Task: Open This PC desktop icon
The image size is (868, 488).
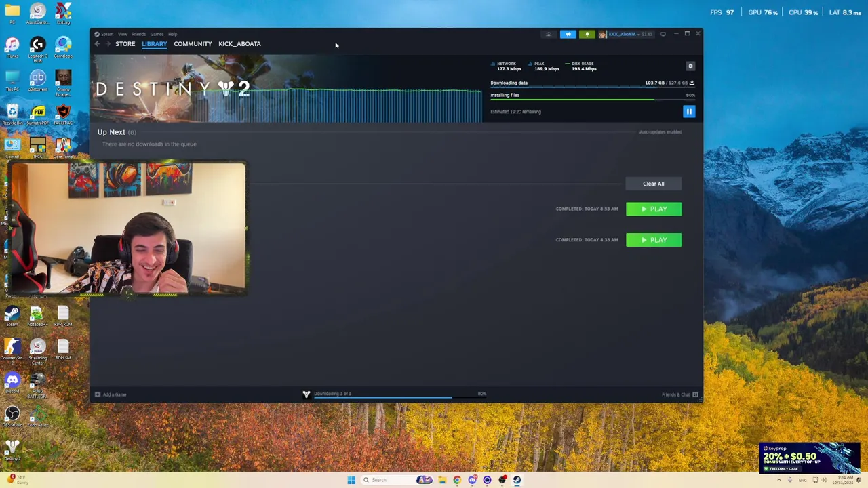Action: [12, 81]
